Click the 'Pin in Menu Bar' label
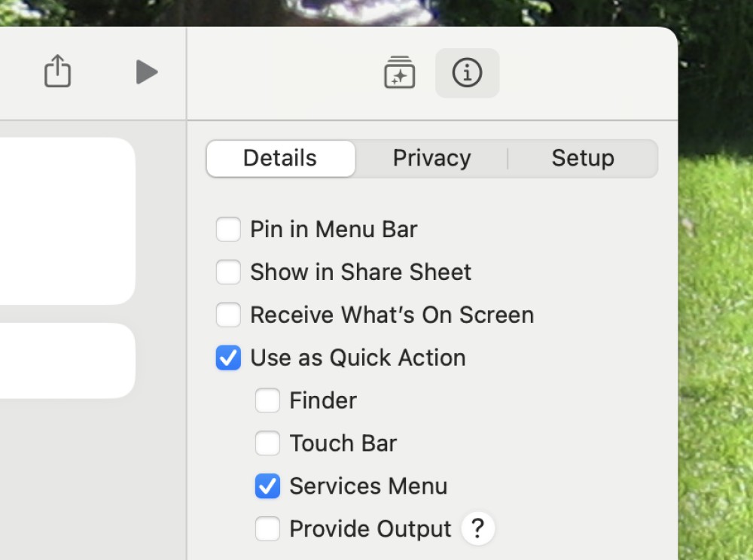The height and width of the screenshot is (560, 753). click(x=334, y=230)
